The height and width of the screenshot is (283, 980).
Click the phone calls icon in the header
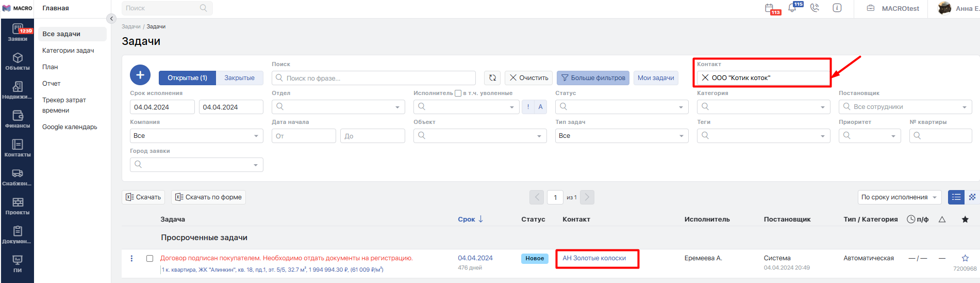pos(815,8)
